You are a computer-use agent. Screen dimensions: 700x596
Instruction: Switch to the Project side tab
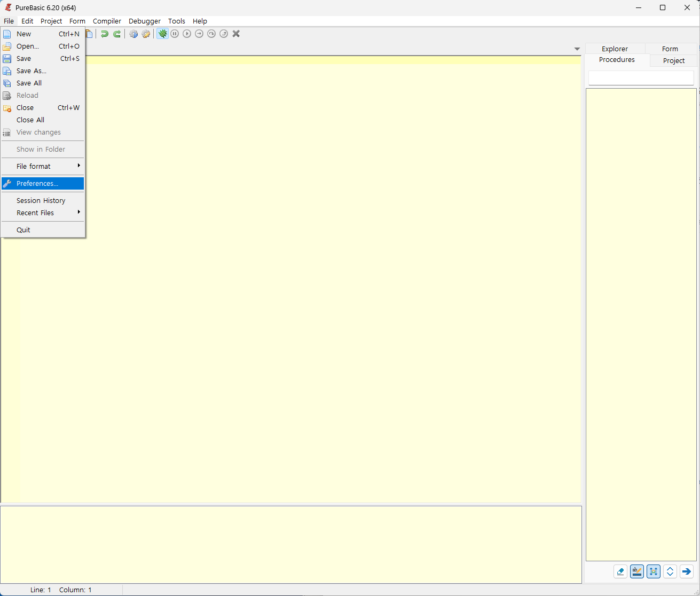(x=674, y=60)
